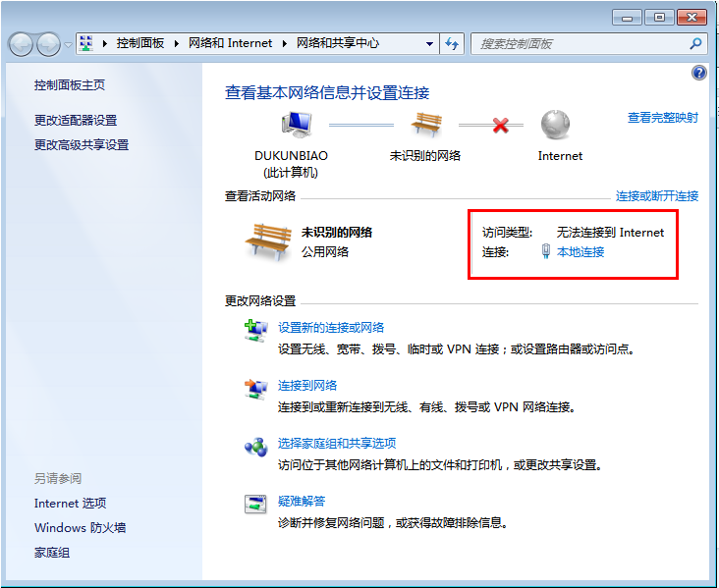Open 更改高级共享设置 in left sidebar
This screenshot has height=588, width=719.
point(82,144)
